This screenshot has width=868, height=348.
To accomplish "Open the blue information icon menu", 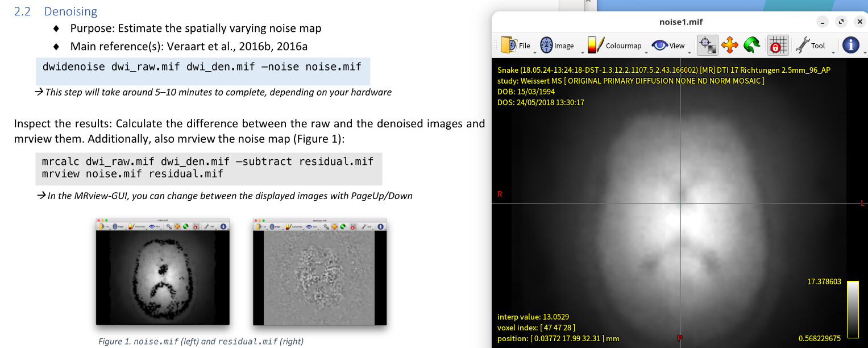I will tap(850, 45).
